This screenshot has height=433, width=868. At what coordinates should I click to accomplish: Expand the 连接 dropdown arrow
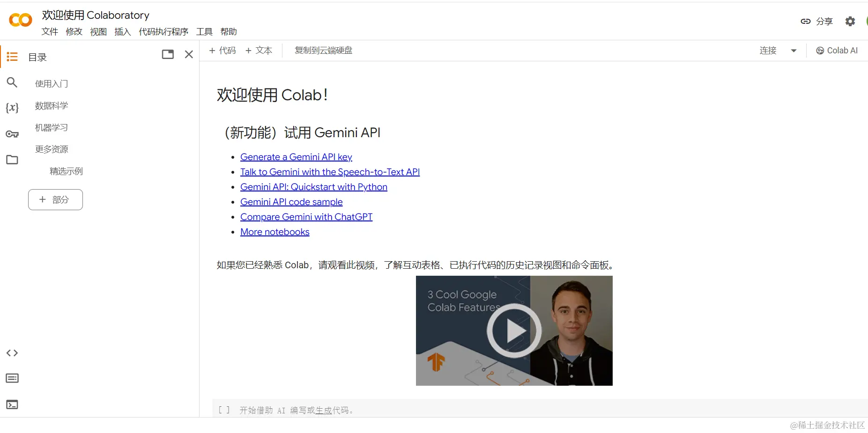click(x=794, y=51)
